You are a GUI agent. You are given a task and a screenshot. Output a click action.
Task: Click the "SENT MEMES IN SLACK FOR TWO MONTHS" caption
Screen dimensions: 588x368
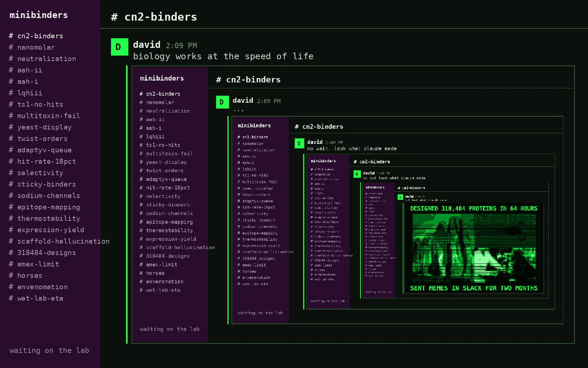[x=474, y=288]
